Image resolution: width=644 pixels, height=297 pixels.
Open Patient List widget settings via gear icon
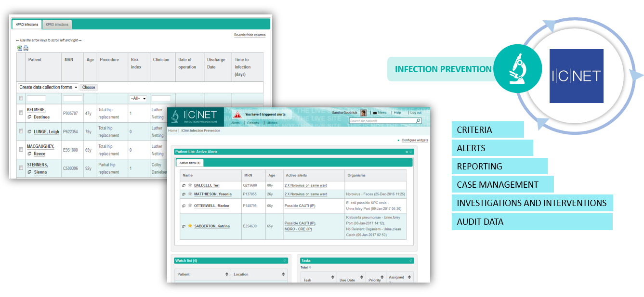point(407,151)
